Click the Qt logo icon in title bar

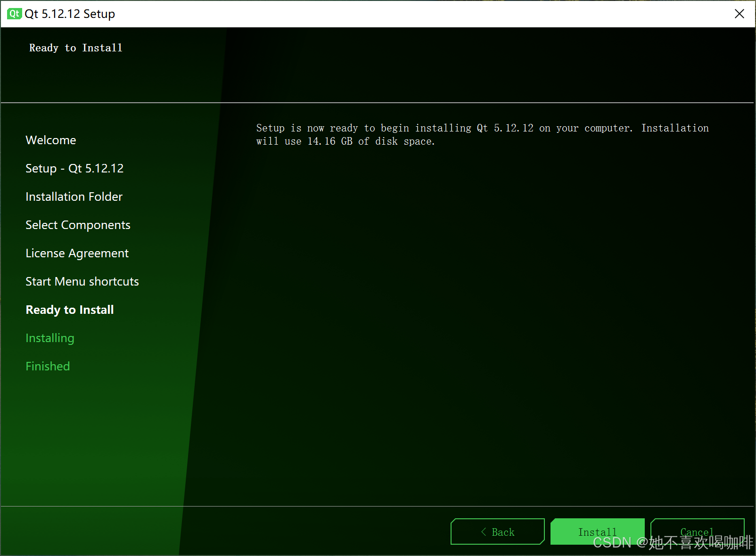(14, 14)
